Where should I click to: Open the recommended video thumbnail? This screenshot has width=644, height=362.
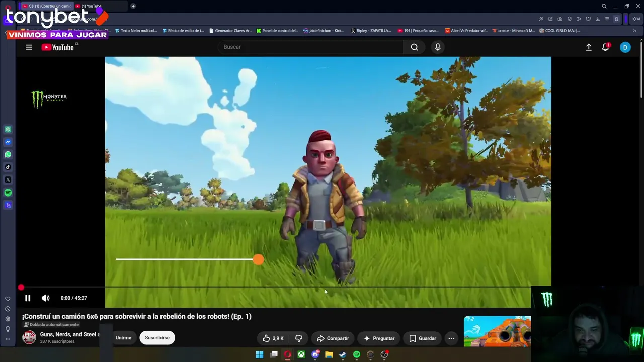tap(497, 331)
